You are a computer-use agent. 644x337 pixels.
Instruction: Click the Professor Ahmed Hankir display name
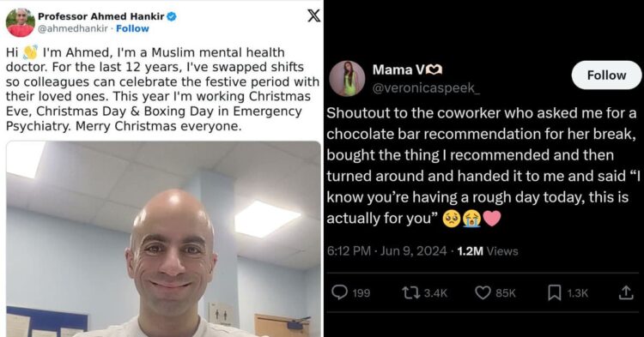[101, 16]
